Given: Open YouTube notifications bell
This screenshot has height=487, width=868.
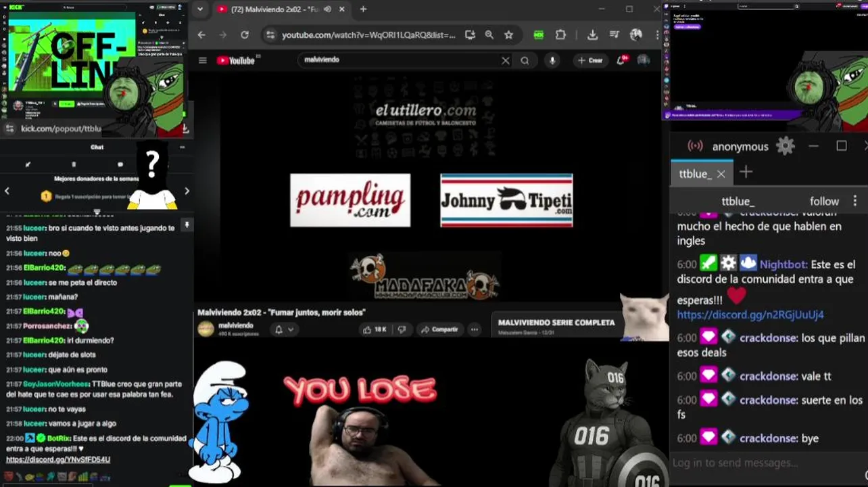Looking at the screenshot, I should coord(621,60).
